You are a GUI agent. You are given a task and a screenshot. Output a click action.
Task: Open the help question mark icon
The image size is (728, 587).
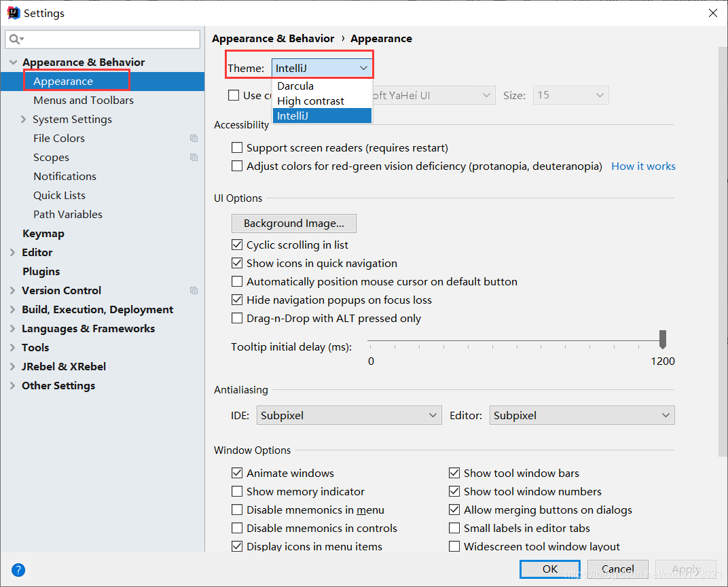(x=18, y=570)
